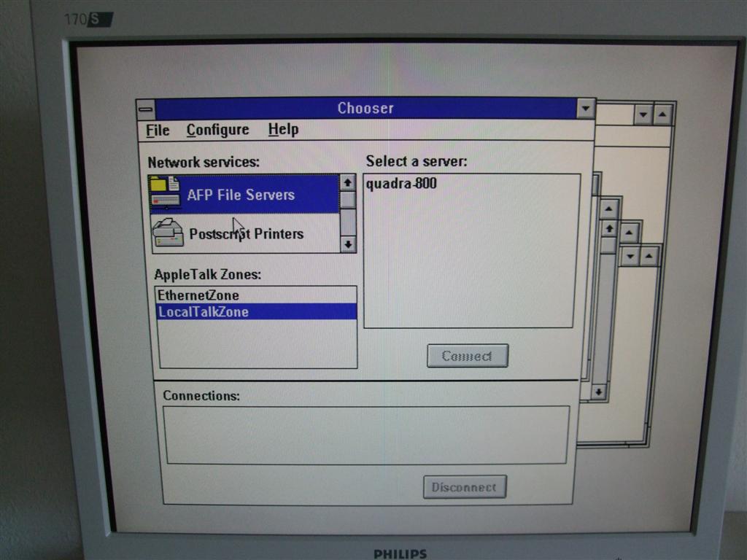Screen dimensions: 747x560
Task: Minimize the Chooser window
Action: click(x=586, y=109)
